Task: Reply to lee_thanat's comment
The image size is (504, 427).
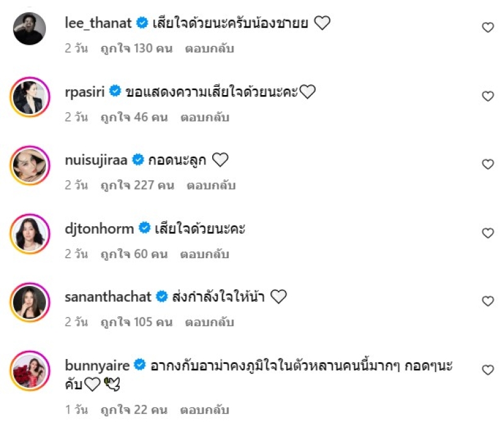Action: (209, 48)
